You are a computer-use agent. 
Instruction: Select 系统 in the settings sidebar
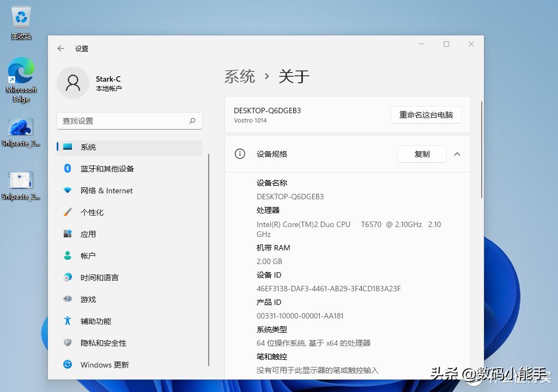[x=87, y=147]
